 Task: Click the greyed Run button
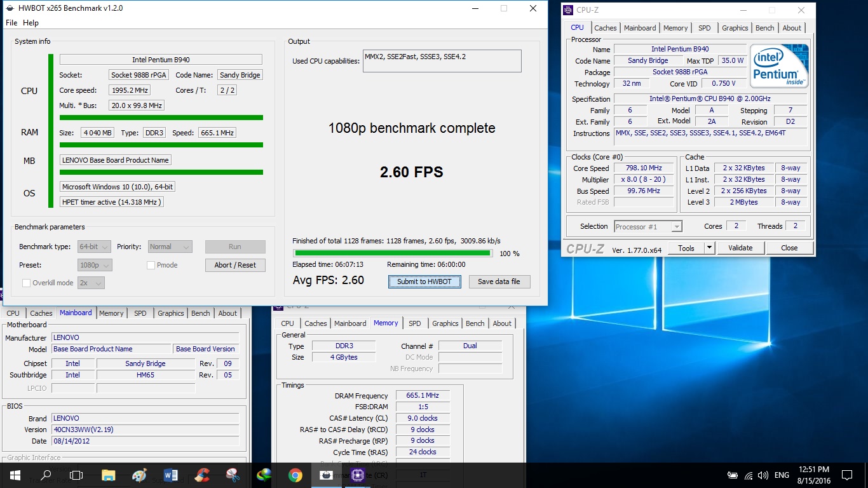click(x=235, y=247)
